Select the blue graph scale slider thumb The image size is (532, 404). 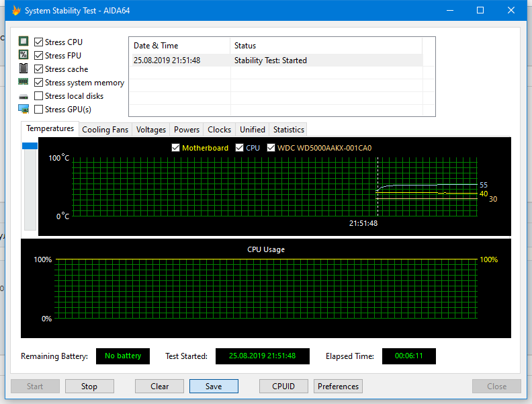click(x=30, y=146)
